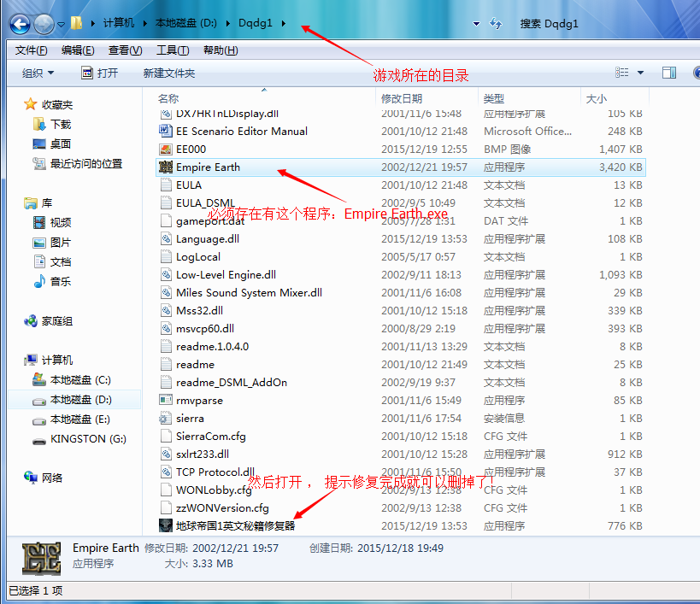
Task: Open the 工具(T) menu
Action: pyautogui.click(x=173, y=50)
